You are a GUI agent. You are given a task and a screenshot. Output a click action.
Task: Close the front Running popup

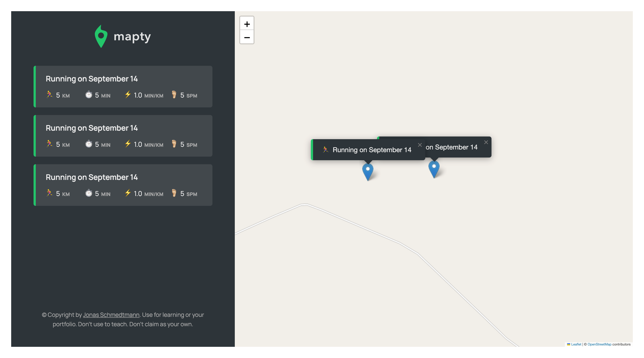(x=420, y=145)
